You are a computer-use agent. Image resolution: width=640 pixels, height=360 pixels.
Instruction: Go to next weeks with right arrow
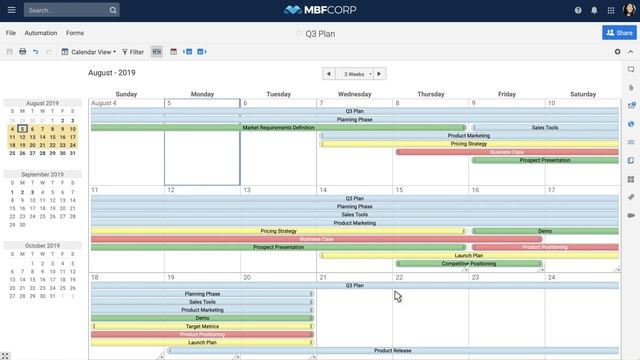tap(379, 74)
